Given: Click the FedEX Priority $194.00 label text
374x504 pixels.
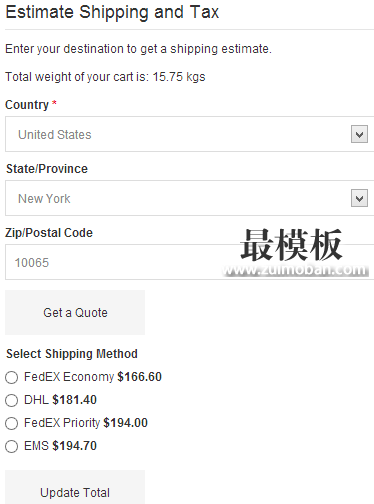Looking at the screenshot, I should 86,423.
